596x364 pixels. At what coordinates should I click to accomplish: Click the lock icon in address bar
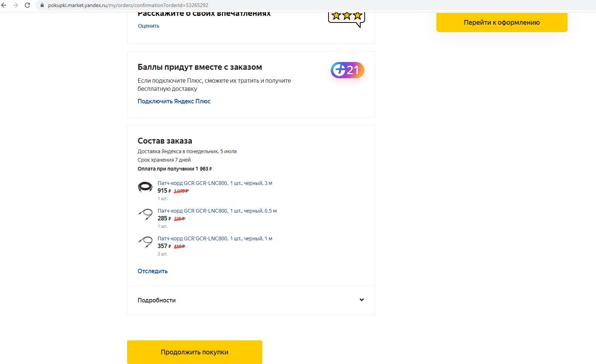click(42, 5)
